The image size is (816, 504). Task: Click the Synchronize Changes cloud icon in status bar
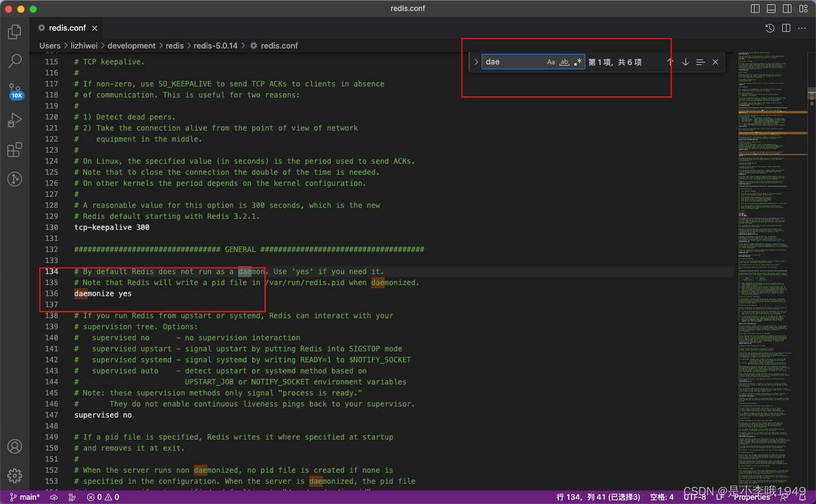[x=54, y=497]
